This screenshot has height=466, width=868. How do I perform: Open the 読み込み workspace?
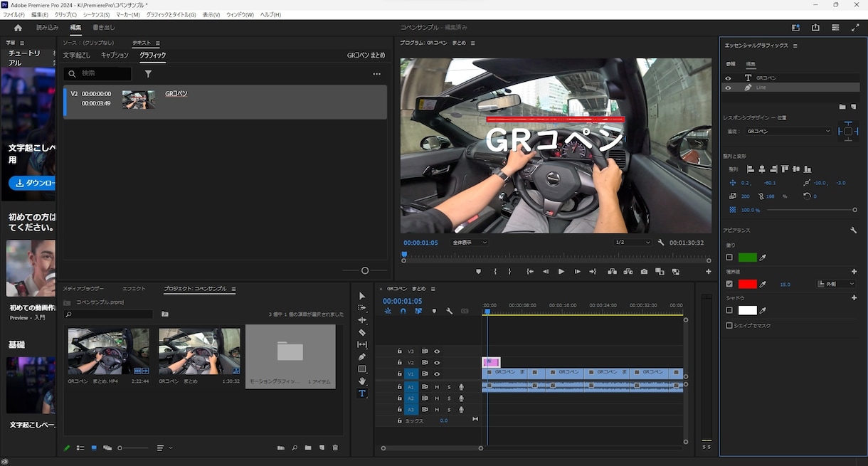point(48,28)
